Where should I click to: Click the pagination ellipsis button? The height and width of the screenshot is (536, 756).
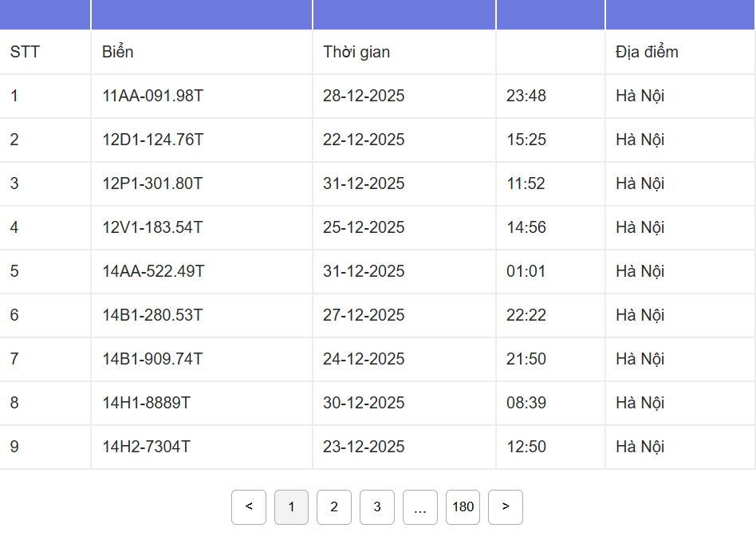pyautogui.click(x=420, y=506)
